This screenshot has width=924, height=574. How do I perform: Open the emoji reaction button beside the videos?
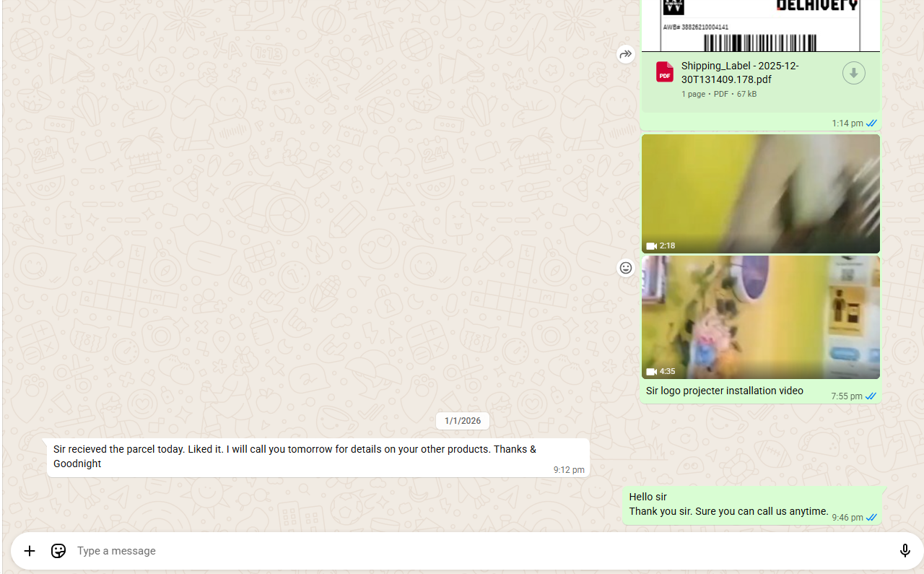(x=626, y=268)
